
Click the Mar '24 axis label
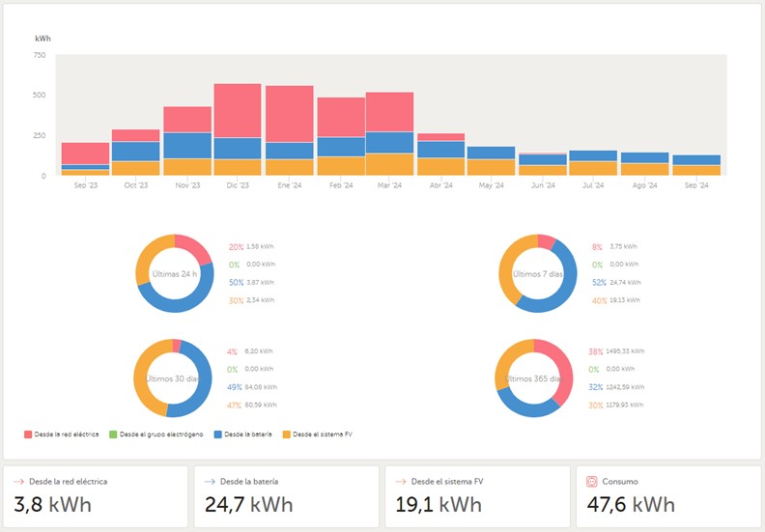[x=390, y=185]
